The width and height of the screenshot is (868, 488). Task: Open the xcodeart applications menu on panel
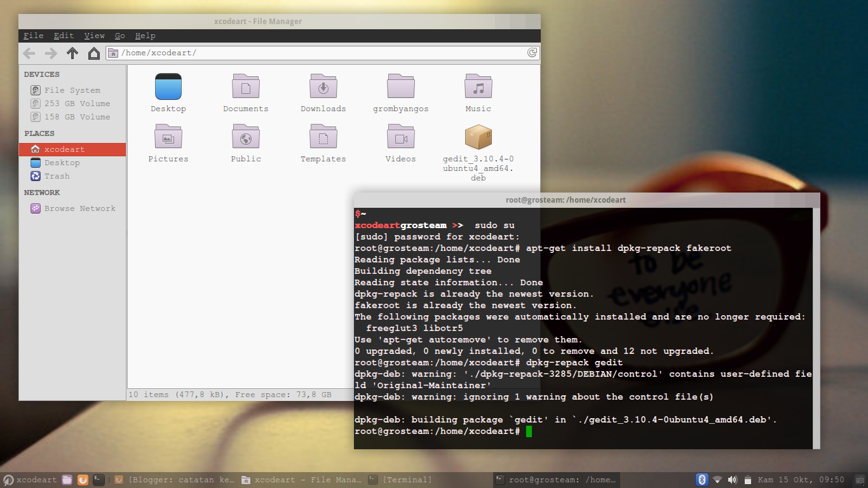tap(30, 480)
